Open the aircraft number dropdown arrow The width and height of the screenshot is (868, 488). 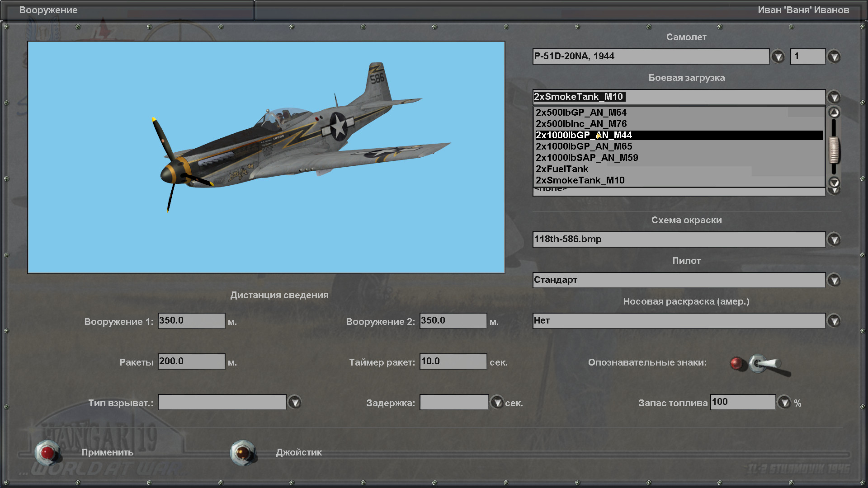coord(834,56)
